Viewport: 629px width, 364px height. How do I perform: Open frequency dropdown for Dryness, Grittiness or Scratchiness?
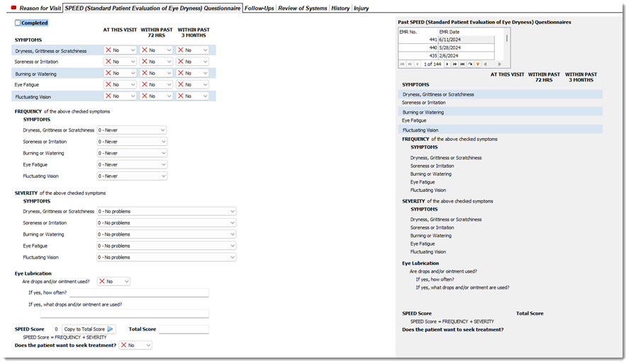click(x=132, y=130)
